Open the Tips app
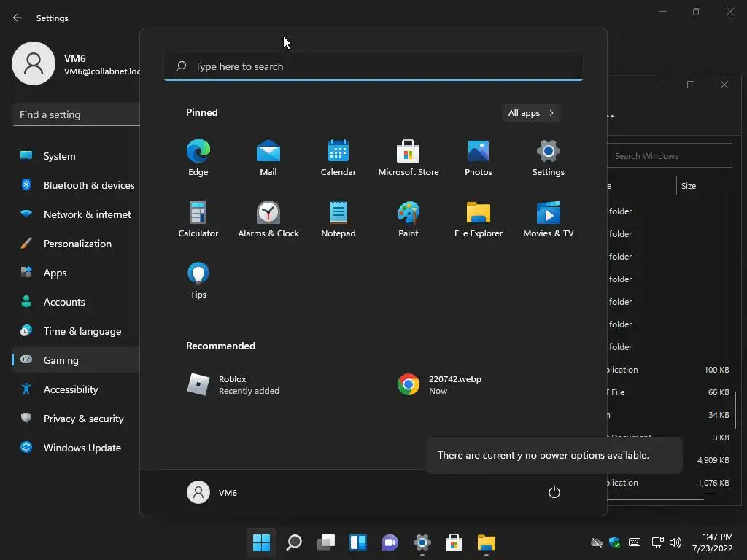The image size is (747, 560). point(198,281)
